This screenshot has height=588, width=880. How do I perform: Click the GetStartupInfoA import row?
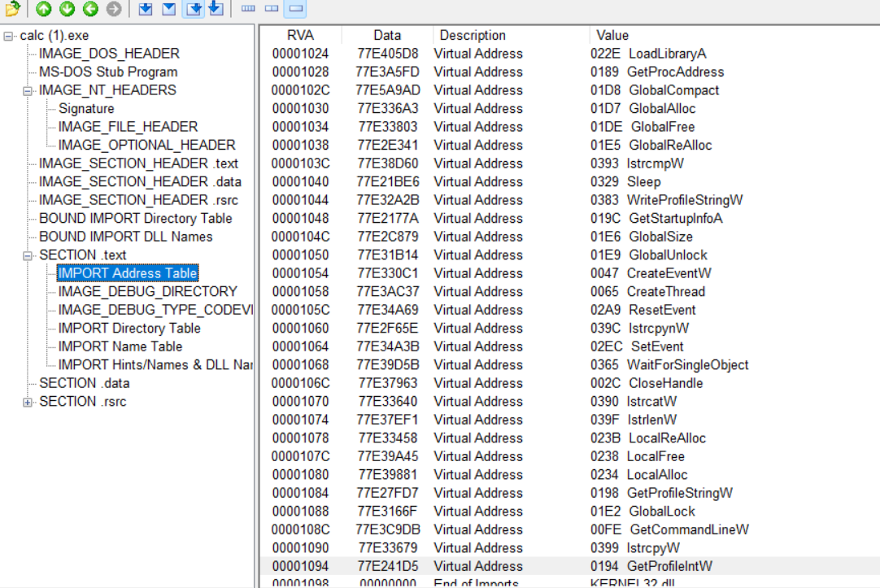click(x=569, y=218)
